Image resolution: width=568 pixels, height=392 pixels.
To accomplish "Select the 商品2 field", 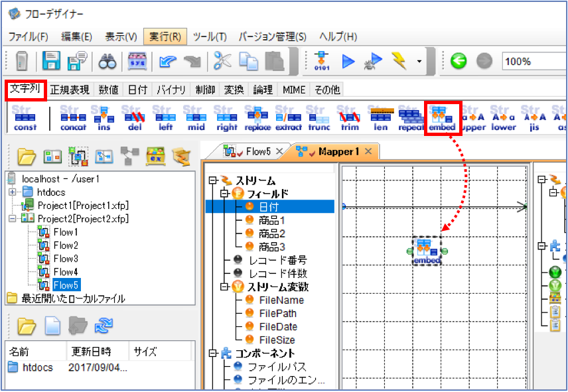I will pos(271,233).
